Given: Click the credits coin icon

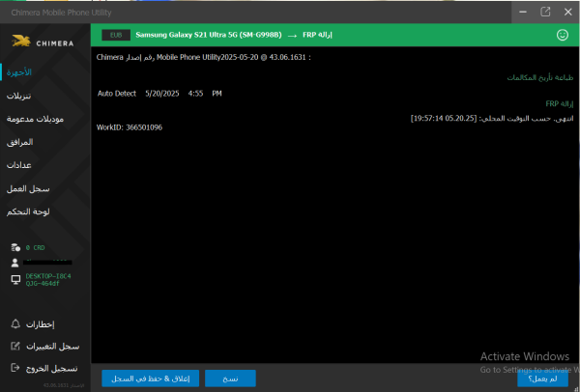Looking at the screenshot, I should tap(15, 247).
